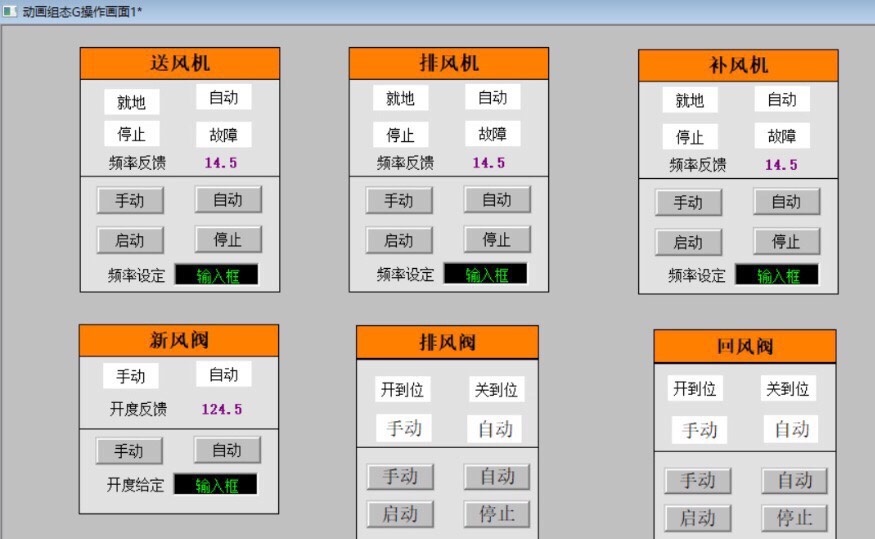The height and width of the screenshot is (539, 875).
Task: Select 手动 status indicator in 回风阀
Action: pyautogui.click(x=699, y=430)
